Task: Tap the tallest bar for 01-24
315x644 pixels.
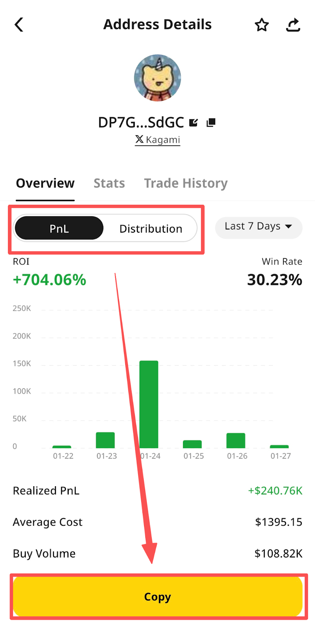Action: (x=149, y=404)
